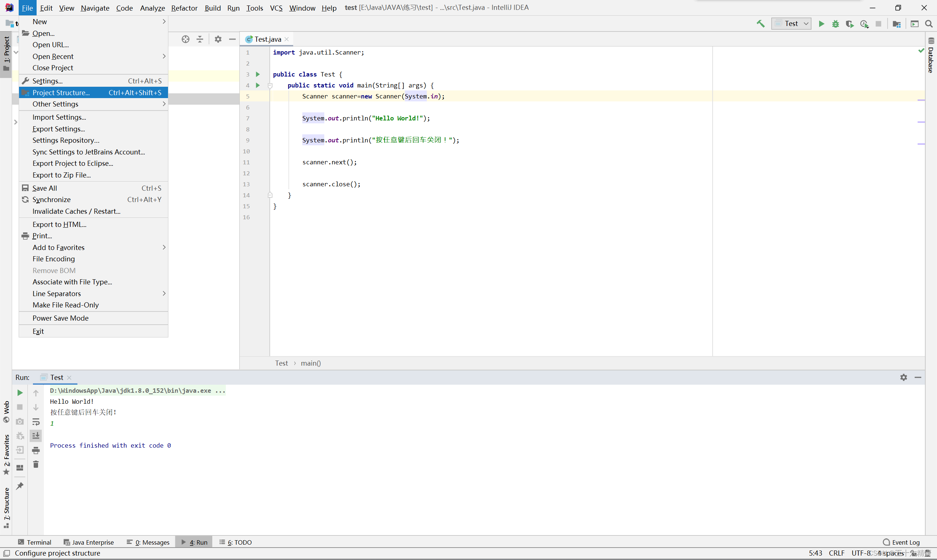Click the green Run button in toolbar
The image size is (937, 560).
coord(821,24)
